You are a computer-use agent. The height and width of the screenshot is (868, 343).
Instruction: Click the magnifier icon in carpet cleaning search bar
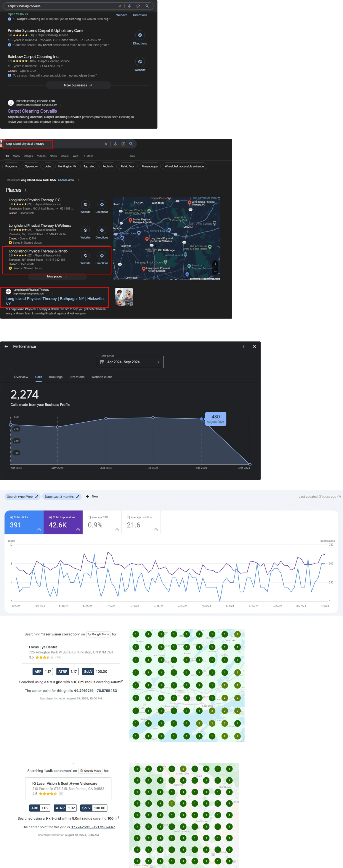click(147, 6)
